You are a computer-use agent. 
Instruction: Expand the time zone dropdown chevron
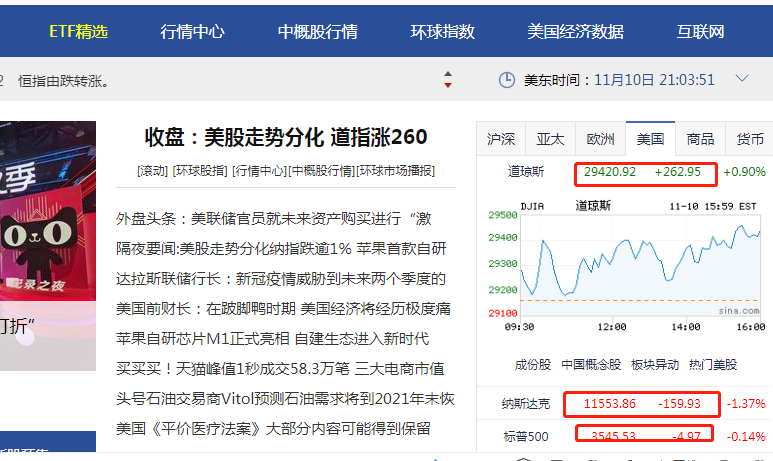(x=742, y=78)
